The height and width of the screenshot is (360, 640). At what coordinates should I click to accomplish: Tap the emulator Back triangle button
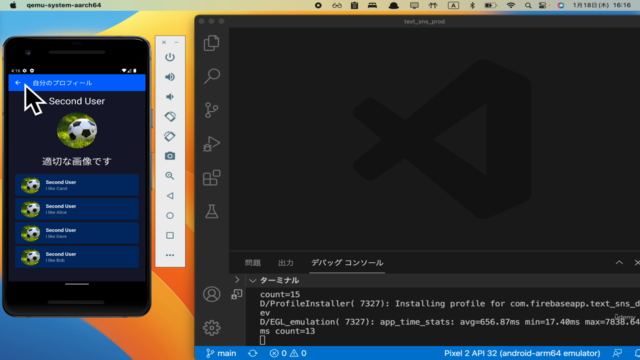[x=170, y=196]
